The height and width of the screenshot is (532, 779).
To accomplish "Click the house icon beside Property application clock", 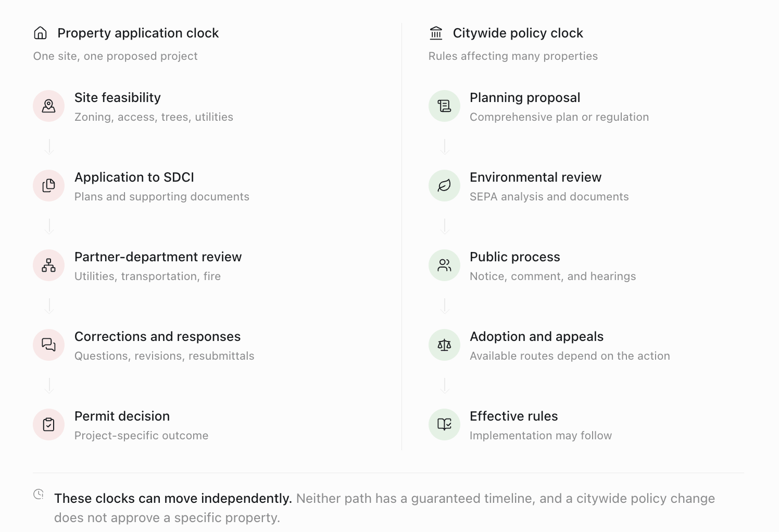I will (x=40, y=33).
